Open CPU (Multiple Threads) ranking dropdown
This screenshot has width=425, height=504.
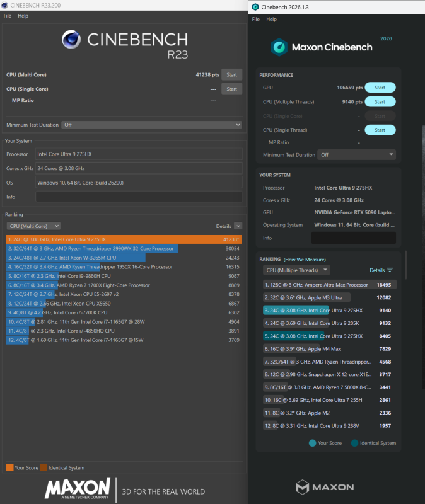click(x=296, y=270)
